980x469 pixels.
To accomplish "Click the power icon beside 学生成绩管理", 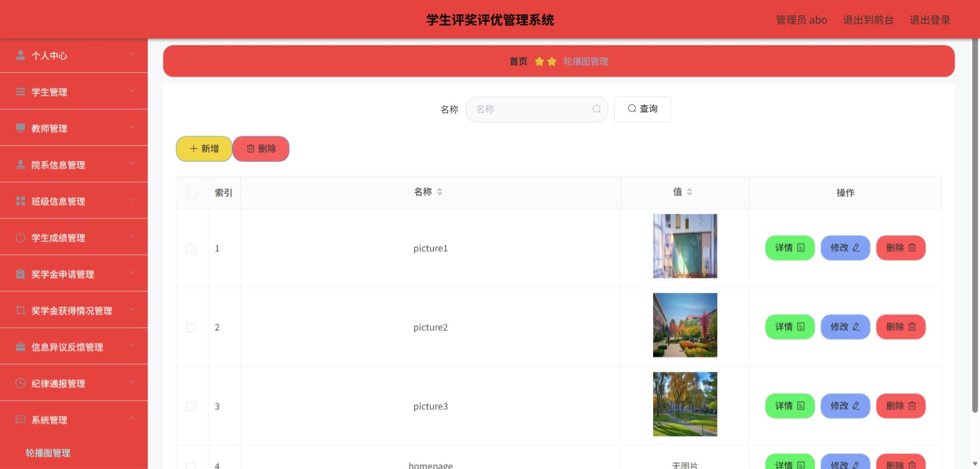I will (21, 237).
